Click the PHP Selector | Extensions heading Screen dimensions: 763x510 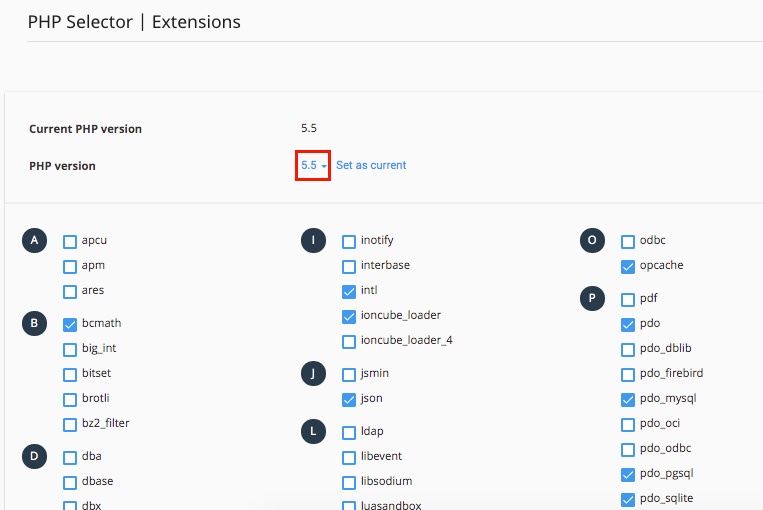pos(134,22)
